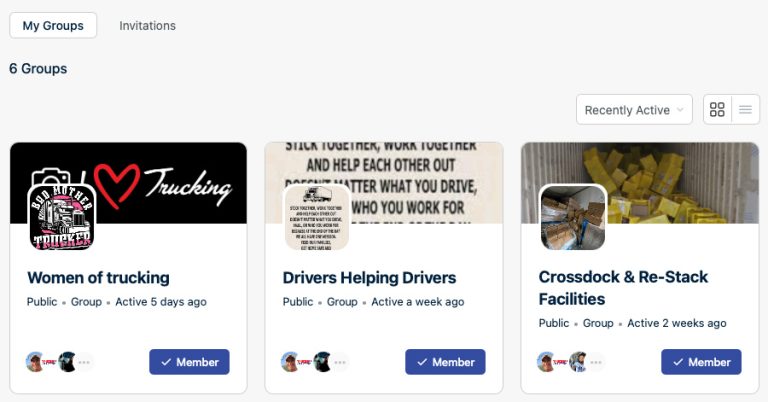This screenshot has width=768, height=402.
Task: Toggle Member status for Women of trucking
Action: 190,362
